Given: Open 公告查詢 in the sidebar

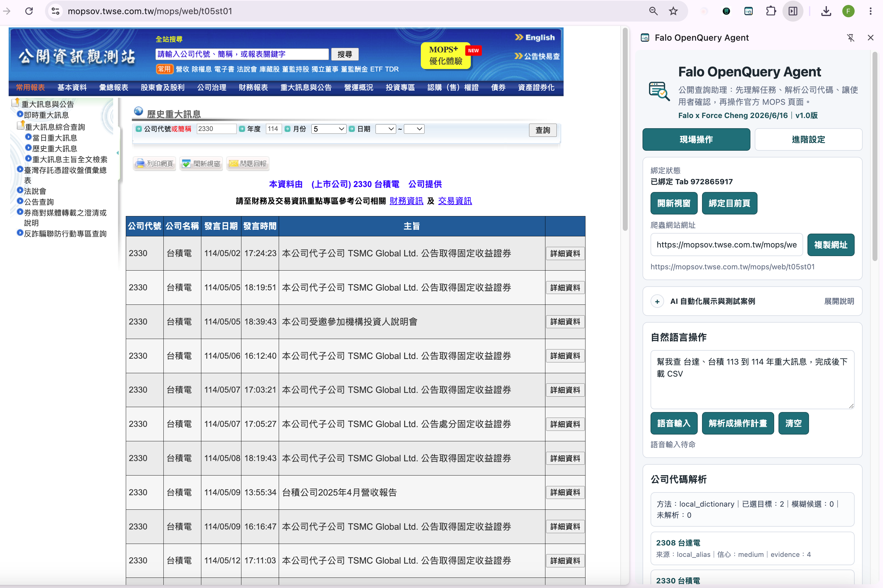Looking at the screenshot, I should pyautogui.click(x=39, y=202).
